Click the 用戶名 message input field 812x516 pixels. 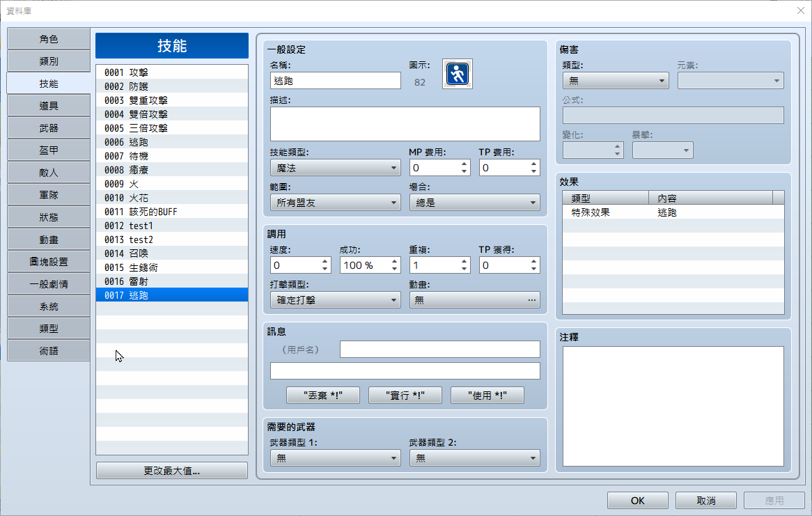point(439,349)
